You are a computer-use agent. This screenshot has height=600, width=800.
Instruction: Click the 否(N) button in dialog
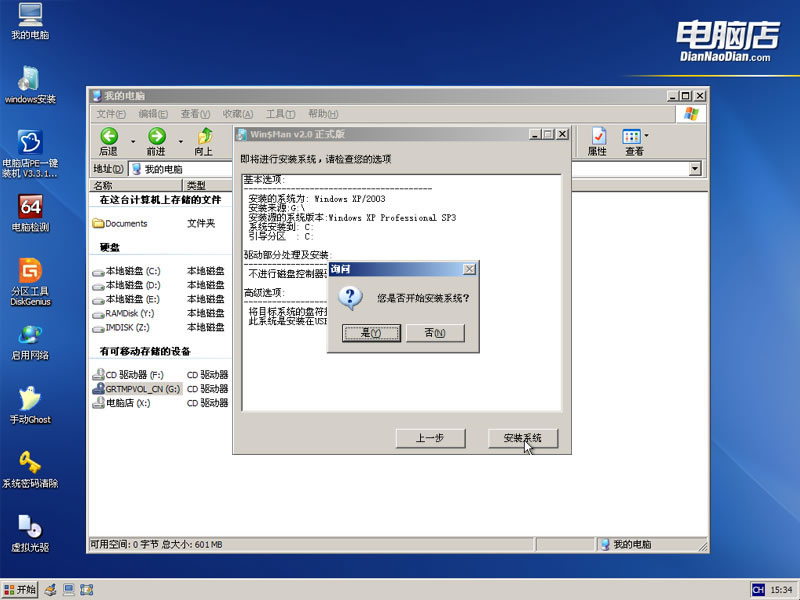(x=435, y=333)
